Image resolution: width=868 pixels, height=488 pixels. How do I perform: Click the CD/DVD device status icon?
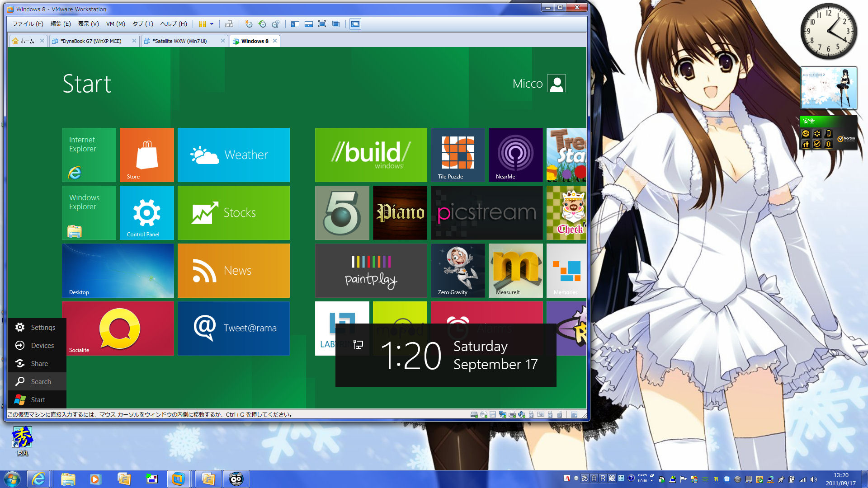pos(484,414)
